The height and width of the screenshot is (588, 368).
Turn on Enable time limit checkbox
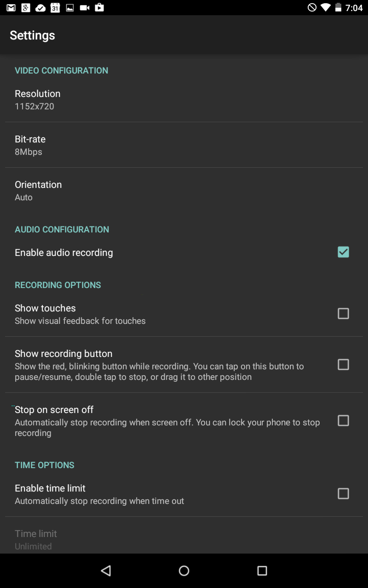343,493
